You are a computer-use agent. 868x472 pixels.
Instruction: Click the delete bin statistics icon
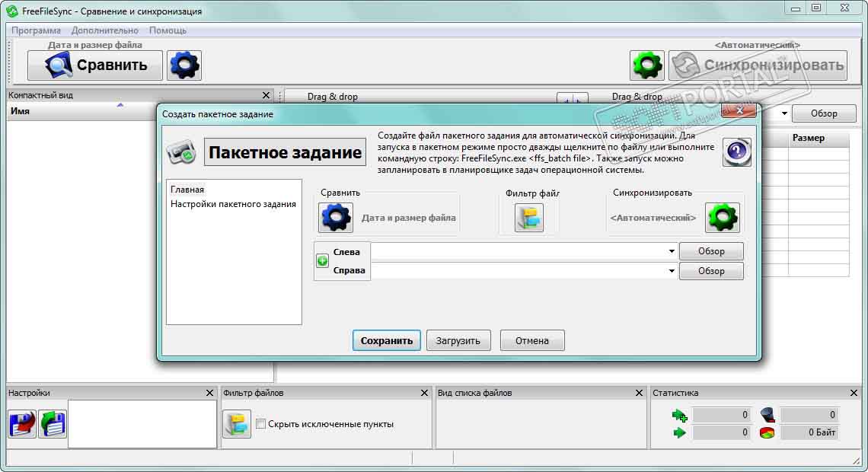coord(767,414)
